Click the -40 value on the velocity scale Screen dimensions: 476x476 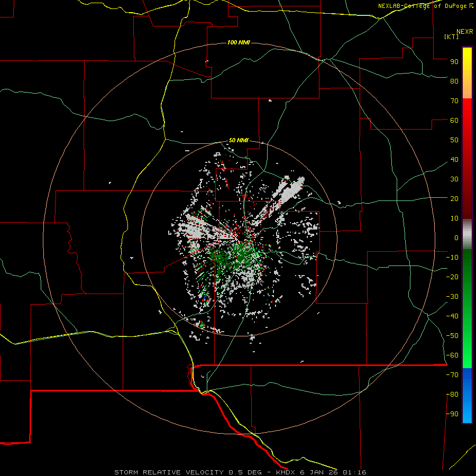tap(452, 316)
